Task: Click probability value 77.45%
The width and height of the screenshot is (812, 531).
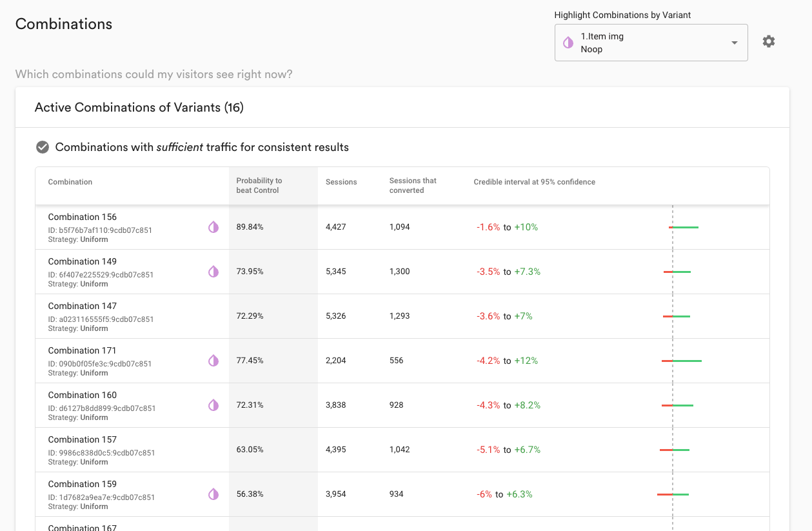Action: click(x=250, y=361)
